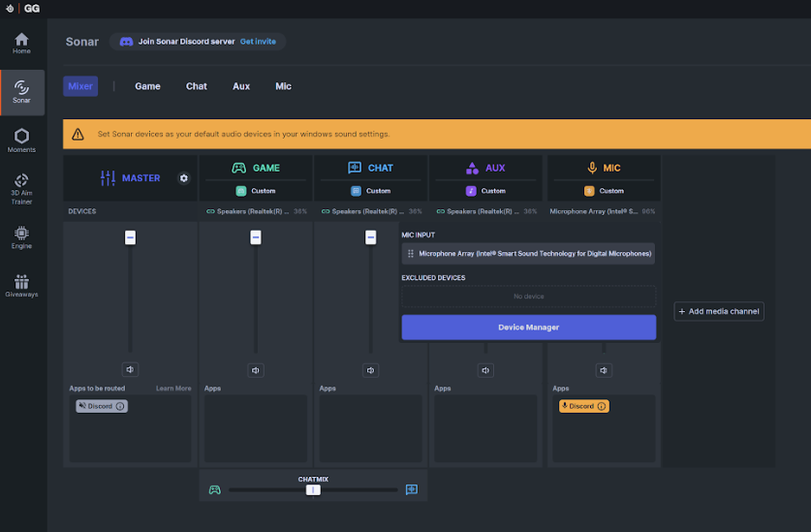Click the Game channel Apps box
Viewport: 811px width, 532px height.
[256, 428]
